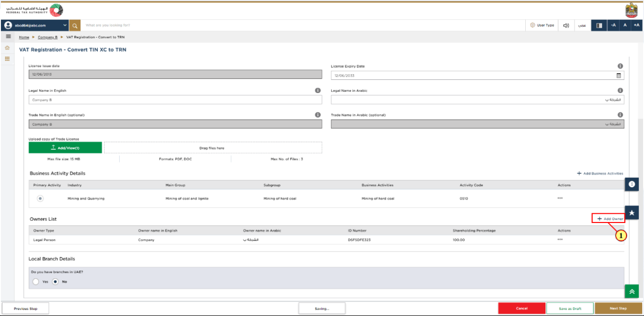Open the floating star favorites icon
The image size is (644, 316).
(x=632, y=212)
